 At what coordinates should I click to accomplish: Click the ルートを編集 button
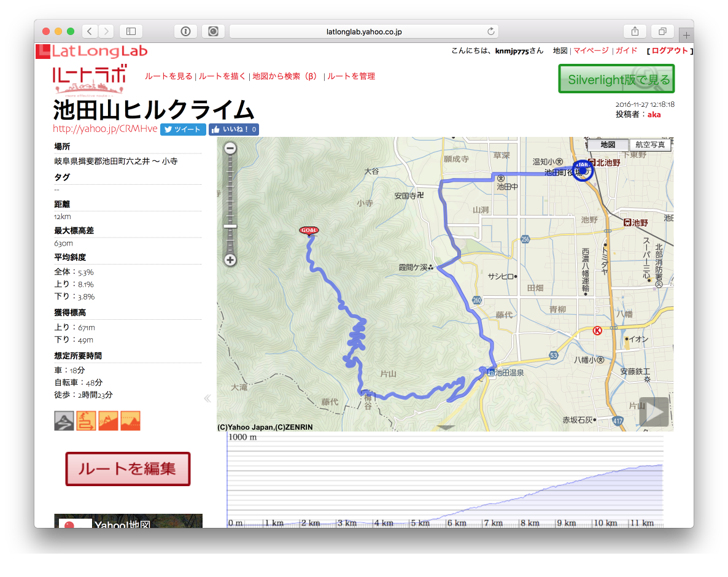point(128,469)
